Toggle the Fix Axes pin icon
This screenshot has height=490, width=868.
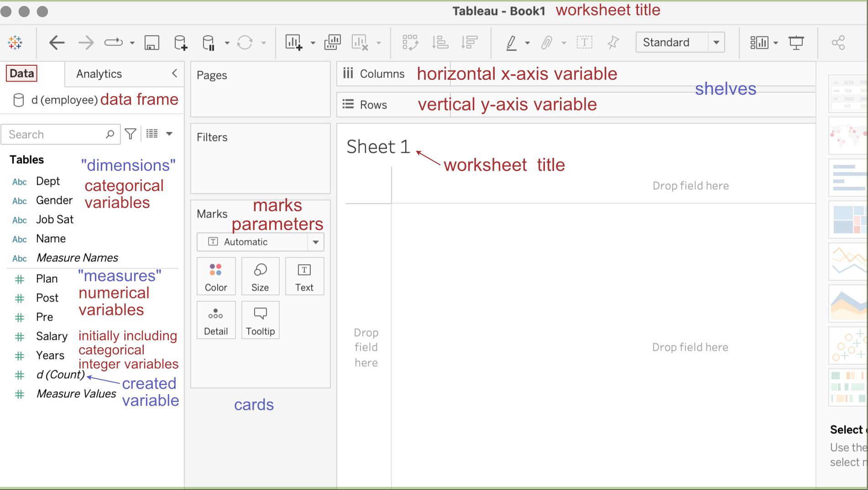pyautogui.click(x=613, y=43)
